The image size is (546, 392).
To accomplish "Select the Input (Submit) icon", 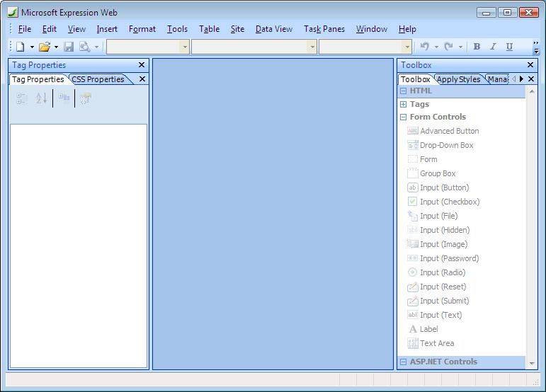I will tap(413, 301).
